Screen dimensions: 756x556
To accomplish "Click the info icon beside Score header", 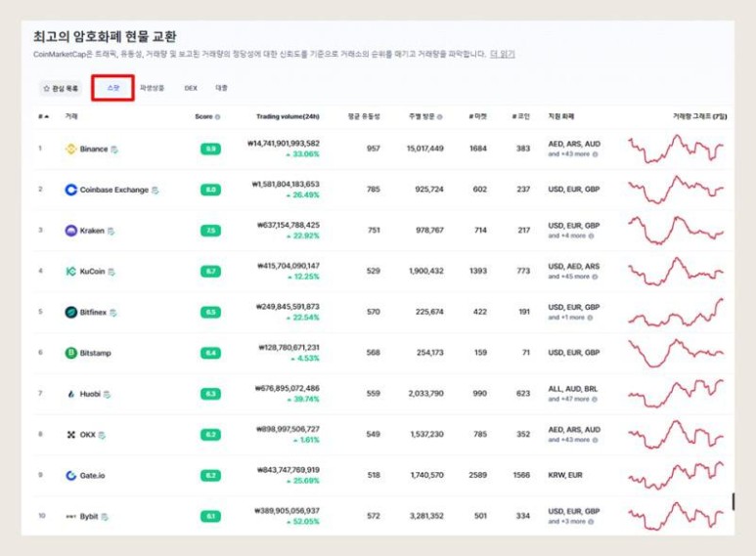I will click(x=218, y=117).
